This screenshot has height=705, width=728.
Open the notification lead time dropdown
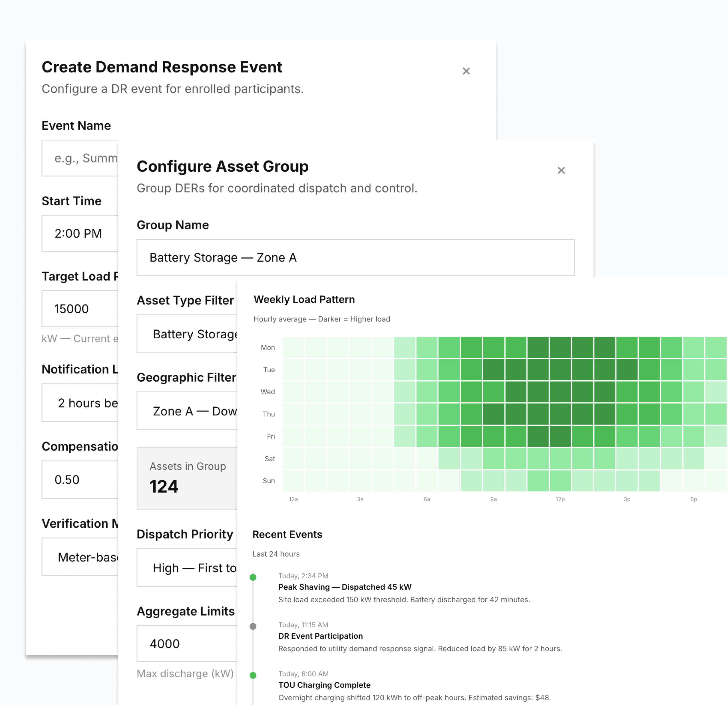point(80,403)
